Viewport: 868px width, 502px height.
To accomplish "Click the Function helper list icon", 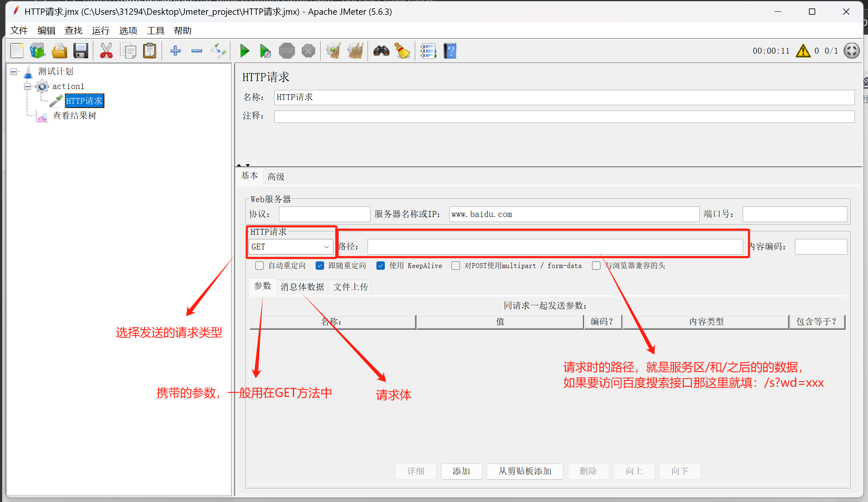I will [428, 51].
